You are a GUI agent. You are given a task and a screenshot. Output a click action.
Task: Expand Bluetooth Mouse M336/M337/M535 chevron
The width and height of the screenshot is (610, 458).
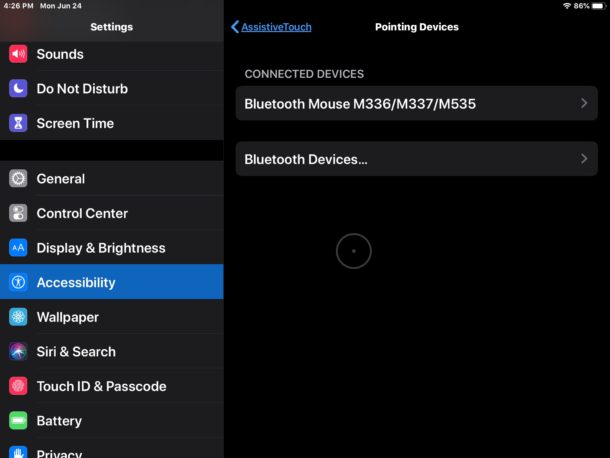click(584, 103)
